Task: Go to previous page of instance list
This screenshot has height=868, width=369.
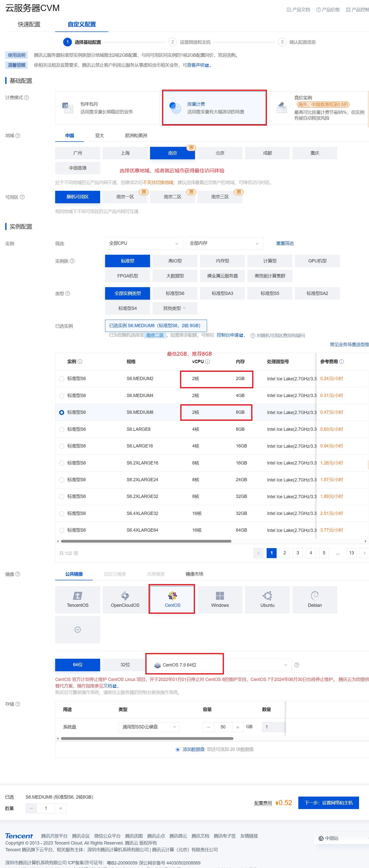Action: [258, 553]
